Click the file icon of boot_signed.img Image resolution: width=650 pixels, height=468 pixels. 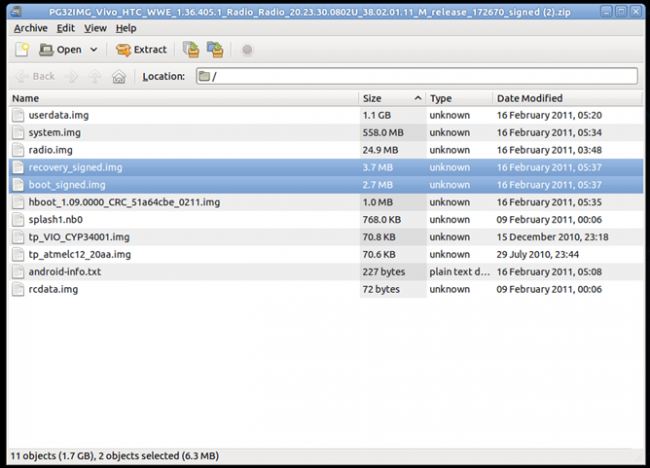pos(18,185)
